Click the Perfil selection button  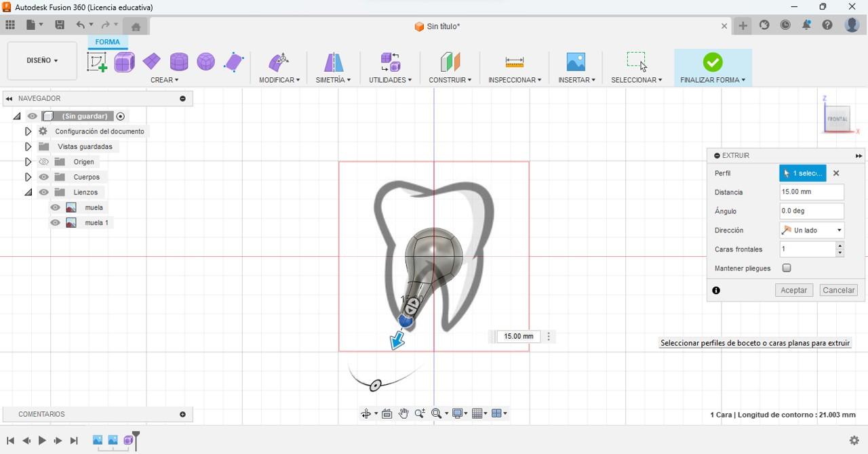[803, 173]
